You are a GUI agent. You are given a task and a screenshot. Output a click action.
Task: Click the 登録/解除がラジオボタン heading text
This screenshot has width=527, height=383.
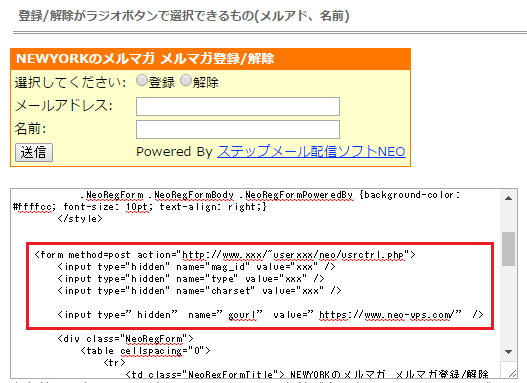[x=184, y=15]
